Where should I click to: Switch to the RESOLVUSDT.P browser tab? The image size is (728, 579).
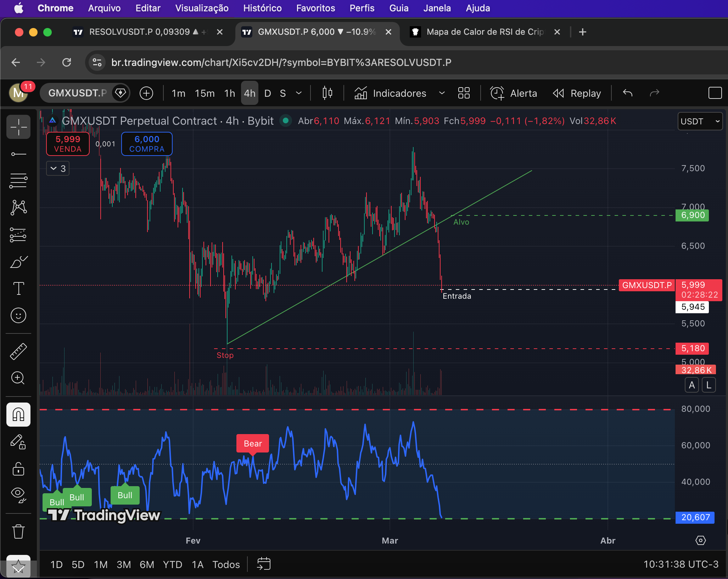[140, 32]
